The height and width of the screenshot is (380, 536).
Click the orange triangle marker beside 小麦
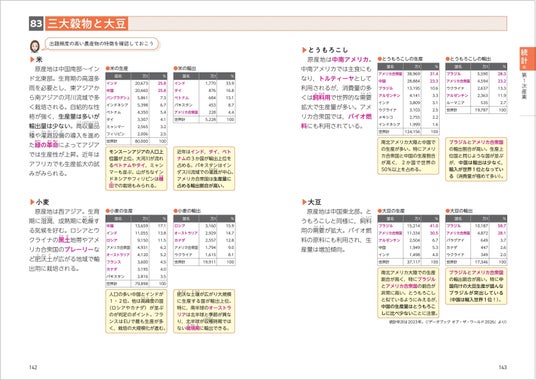pyautogui.click(x=32, y=202)
